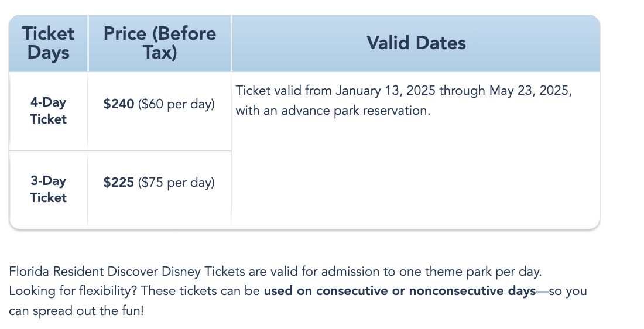The width and height of the screenshot is (644, 329).
Task: Select the "Valid Dates" column header
Action: [416, 43]
